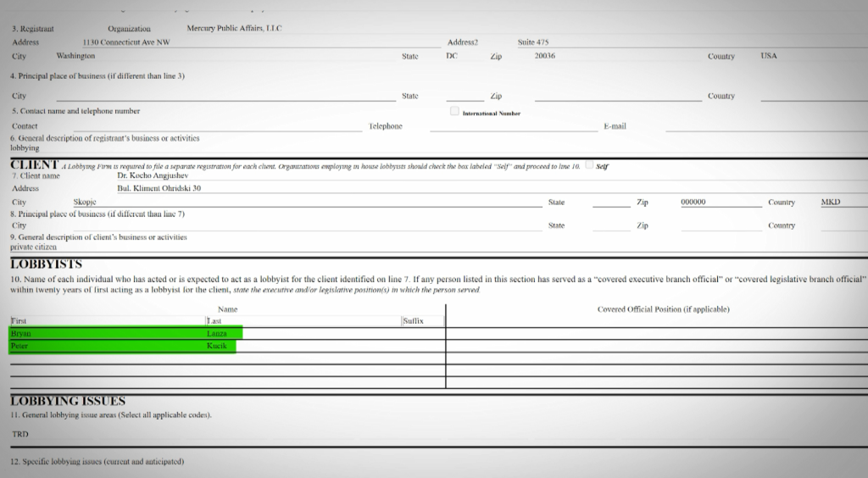
Task: Click the Zip field with 20036
Action: 545,56
